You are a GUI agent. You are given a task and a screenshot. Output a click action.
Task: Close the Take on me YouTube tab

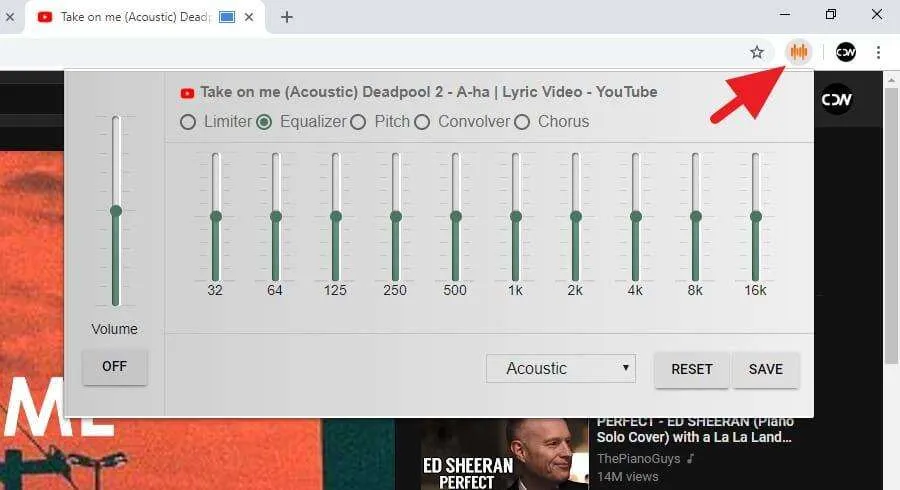coord(249,17)
